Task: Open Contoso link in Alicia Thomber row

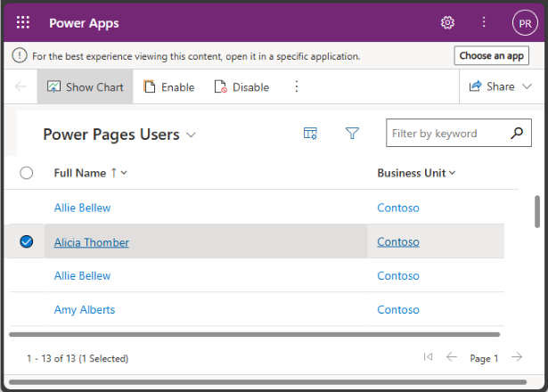Action: point(398,241)
